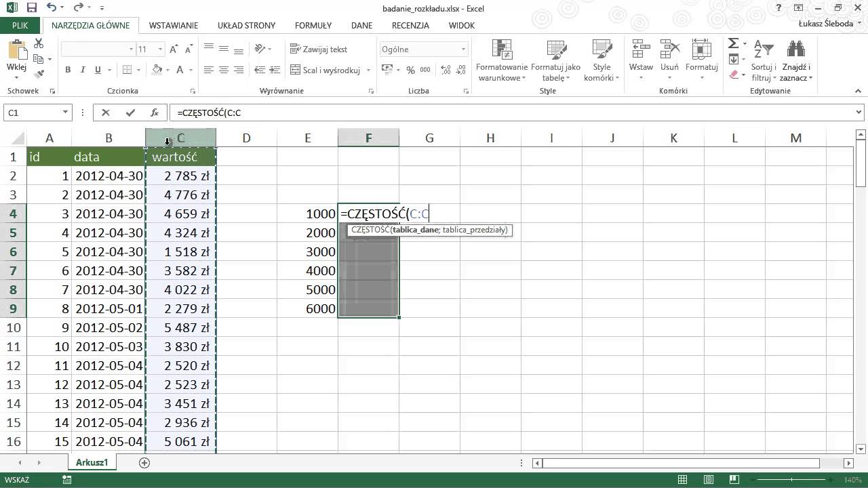
Task: Apply thousands separator 000 style
Action: tap(427, 70)
